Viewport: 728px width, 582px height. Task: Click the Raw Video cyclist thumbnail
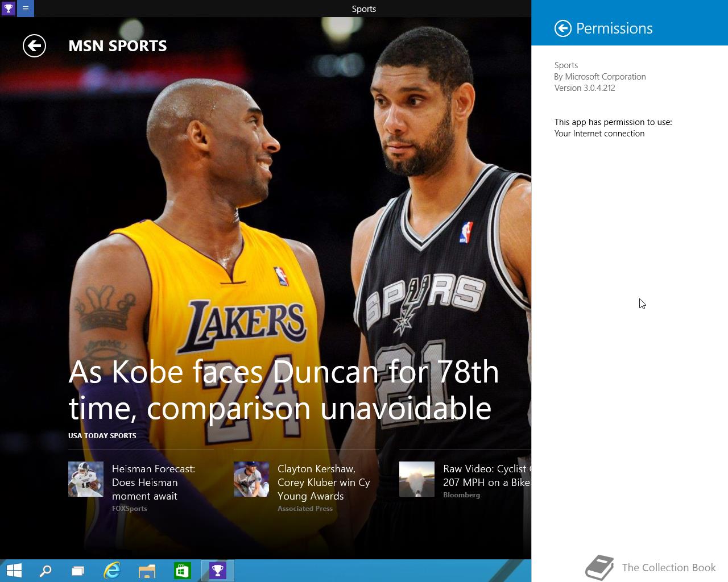pos(417,479)
